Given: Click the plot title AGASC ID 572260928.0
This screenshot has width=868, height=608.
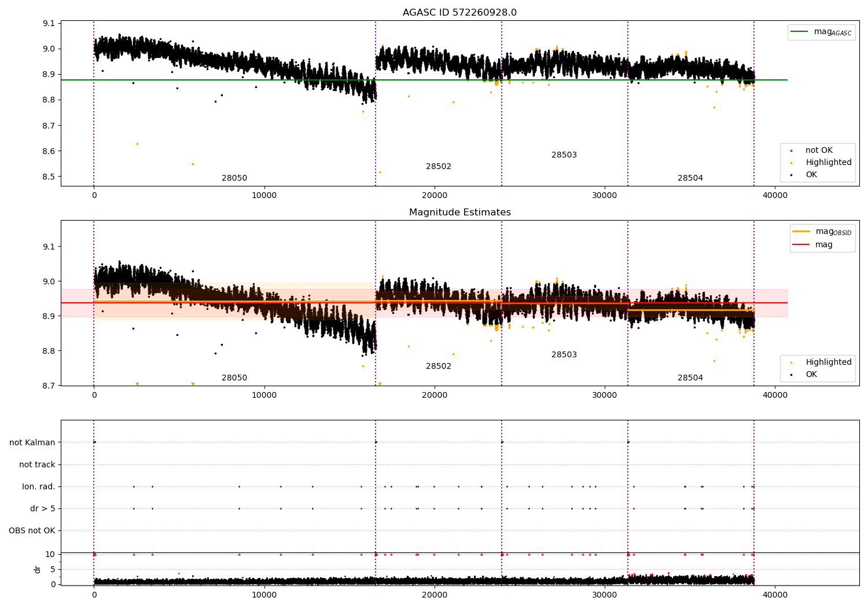Looking at the screenshot, I should pyautogui.click(x=459, y=13).
